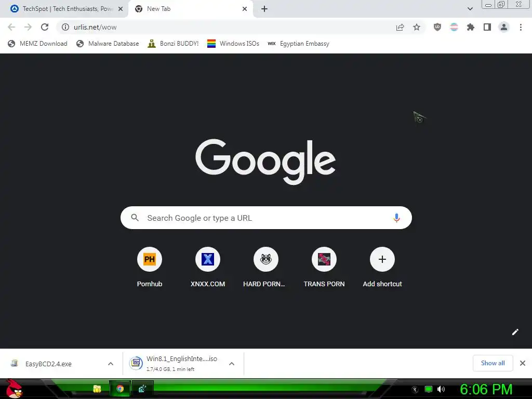Click the Google logo
This screenshot has width=532, height=399.
tap(265, 162)
